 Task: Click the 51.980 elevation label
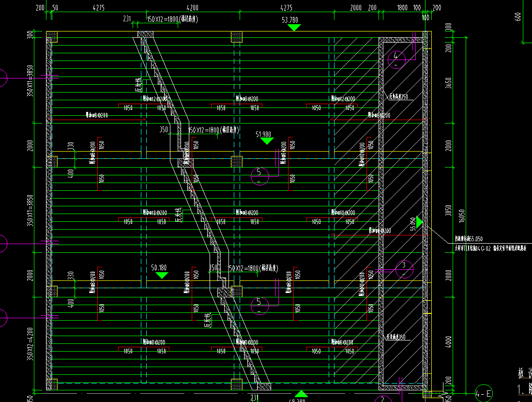263,134
